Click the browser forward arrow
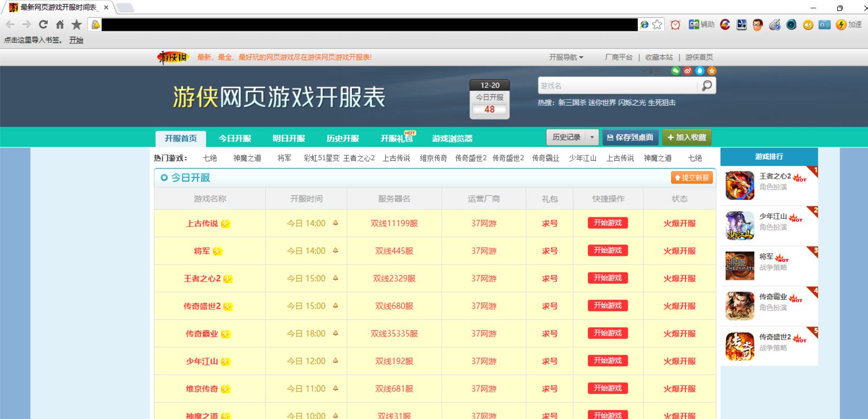This screenshot has height=419, width=868. (27, 24)
